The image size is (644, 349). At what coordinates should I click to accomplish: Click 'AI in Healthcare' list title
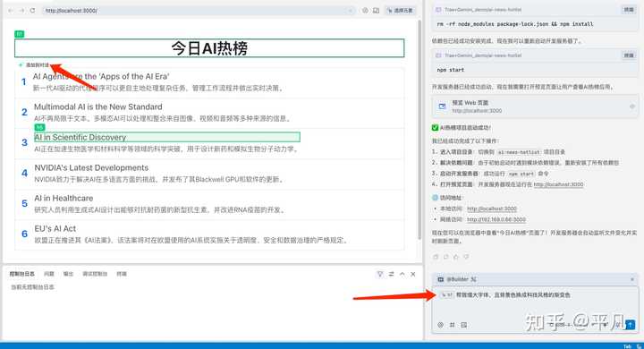point(64,198)
